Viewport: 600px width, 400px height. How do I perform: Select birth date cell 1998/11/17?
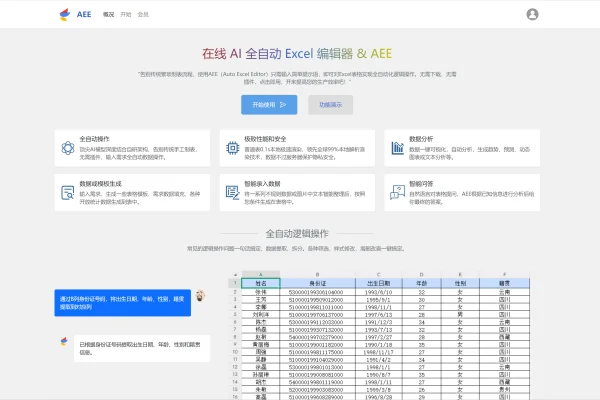pos(378,352)
